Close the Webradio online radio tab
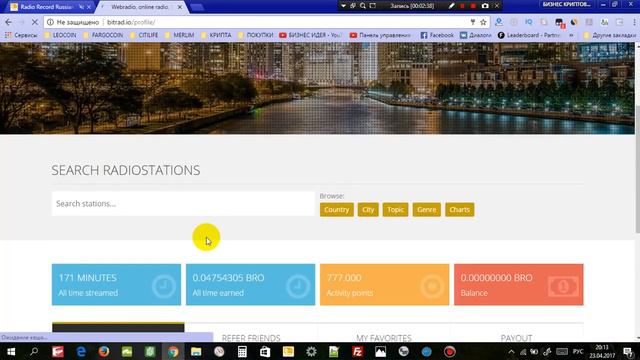640x360 pixels. pyautogui.click(x=180, y=7)
